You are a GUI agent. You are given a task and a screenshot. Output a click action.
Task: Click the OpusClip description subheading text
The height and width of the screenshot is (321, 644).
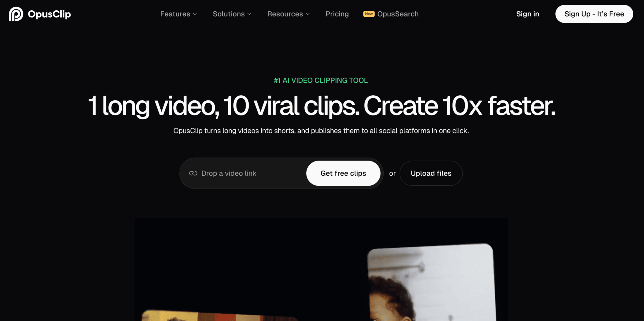pyautogui.click(x=321, y=131)
